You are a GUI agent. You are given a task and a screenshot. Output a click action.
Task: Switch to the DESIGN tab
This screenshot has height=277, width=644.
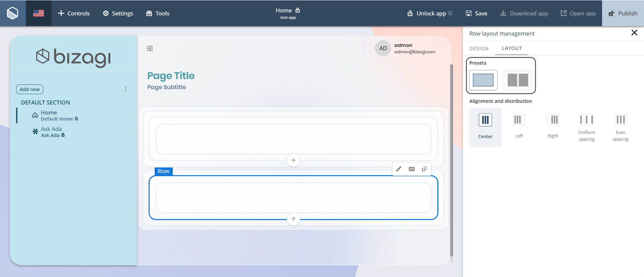(479, 49)
